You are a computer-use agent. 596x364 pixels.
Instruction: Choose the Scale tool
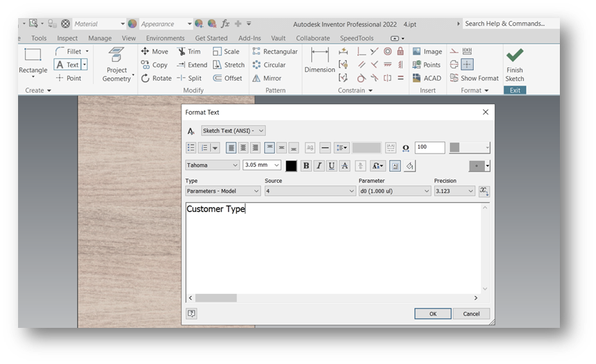226,51
